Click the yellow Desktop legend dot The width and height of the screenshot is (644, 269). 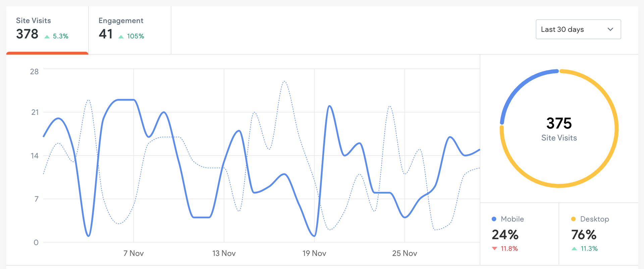click(573, 219)
